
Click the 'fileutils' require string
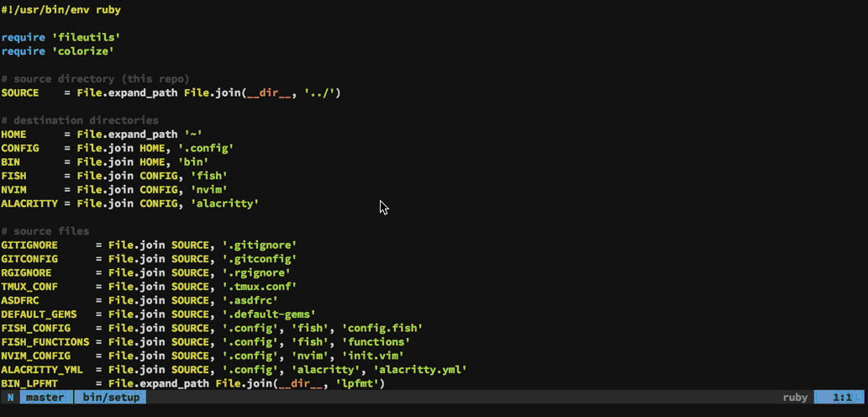87,38
